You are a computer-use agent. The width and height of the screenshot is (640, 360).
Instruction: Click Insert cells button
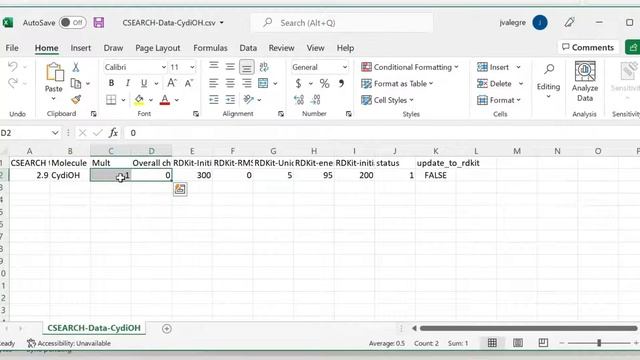(493, 67)
